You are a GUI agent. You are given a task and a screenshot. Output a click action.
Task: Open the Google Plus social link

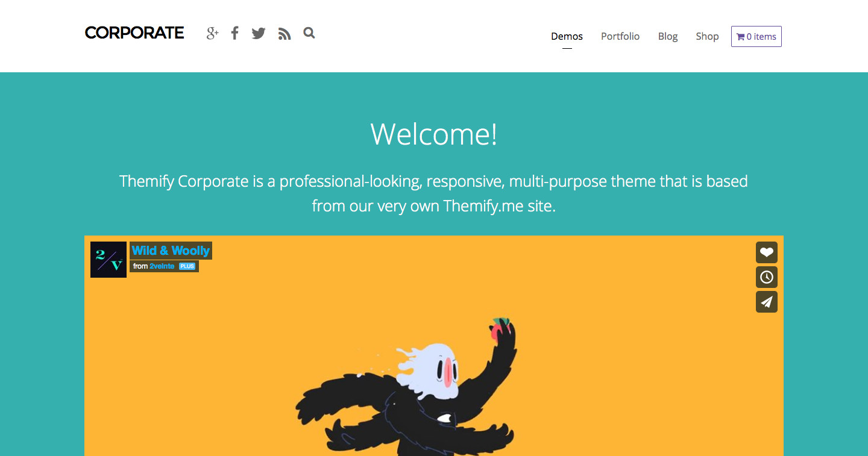(212, 34)
